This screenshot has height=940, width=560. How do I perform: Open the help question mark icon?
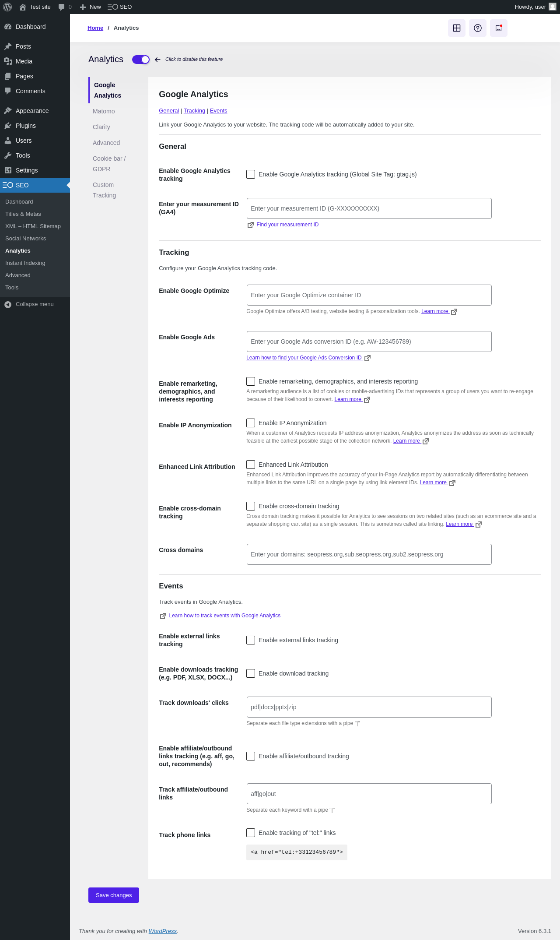(x=478, y=28)
